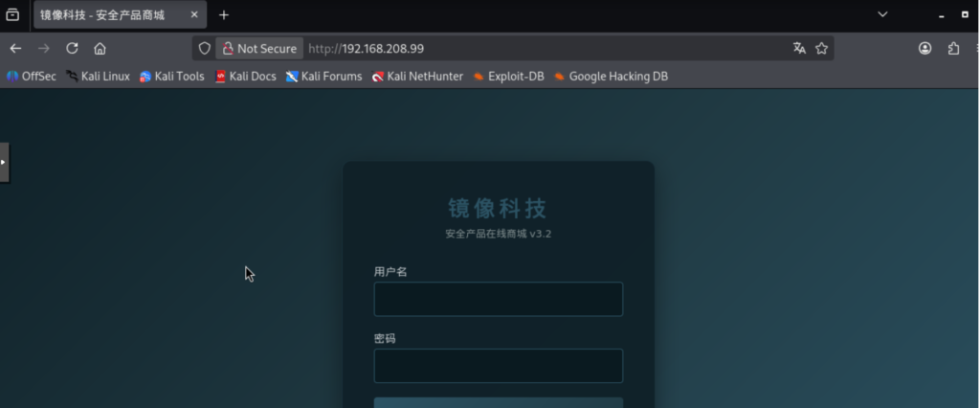This screenshot has height=408, width=980.
Task: Close the 镜像科技 browser tab
Action: coord(194,15)
